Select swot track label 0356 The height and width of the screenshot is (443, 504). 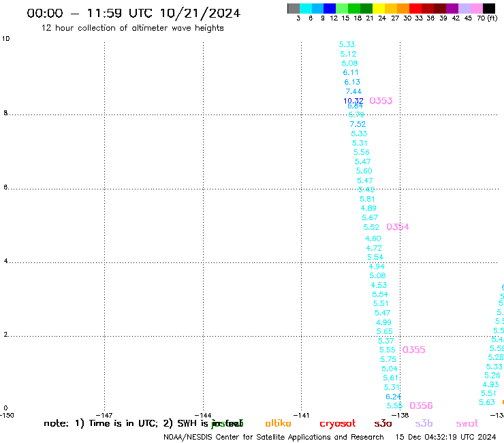pos(421,406)
